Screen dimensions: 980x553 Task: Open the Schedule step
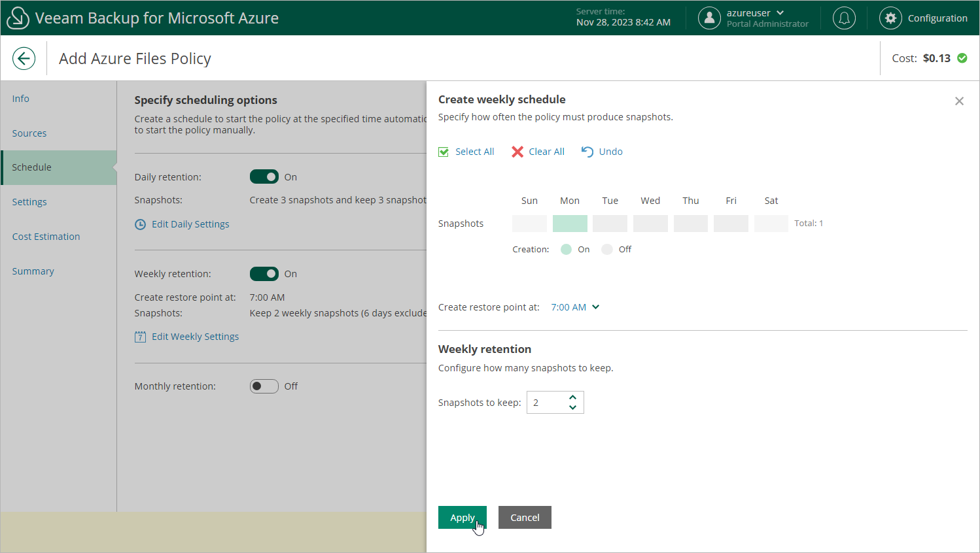pyautogui.click(x=59, y=167)
